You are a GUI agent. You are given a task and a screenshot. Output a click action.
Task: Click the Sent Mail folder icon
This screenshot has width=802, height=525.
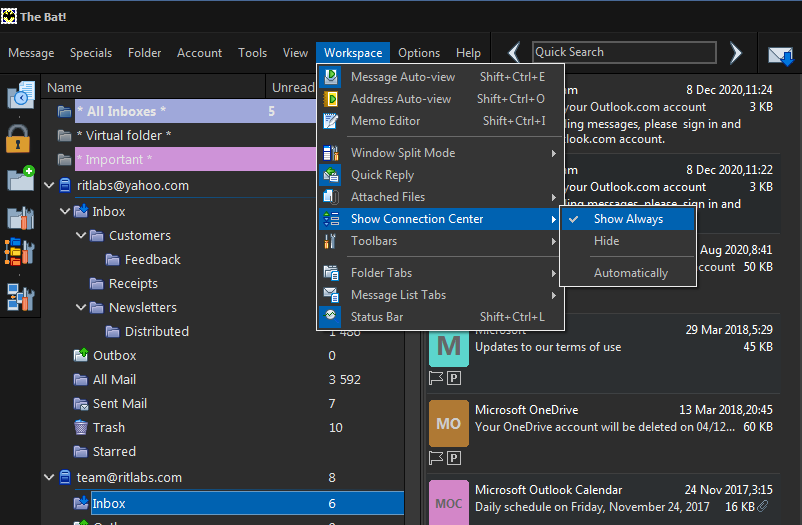[x=81, y=404]
